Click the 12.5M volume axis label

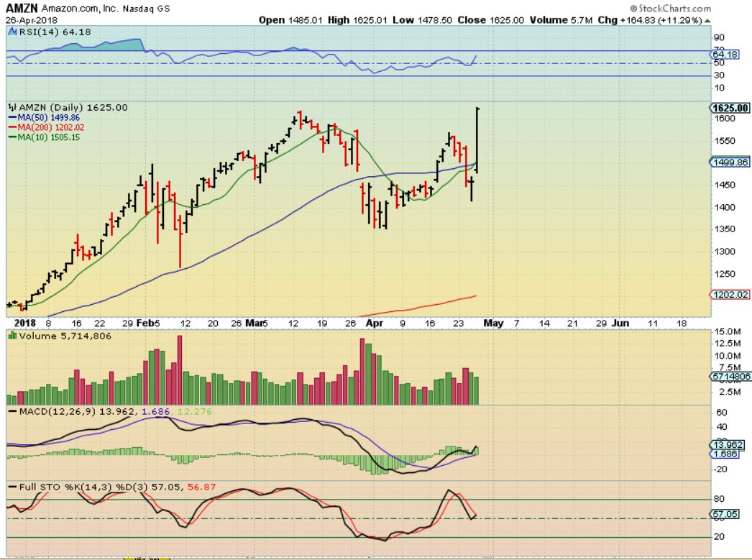coord(728,344)
